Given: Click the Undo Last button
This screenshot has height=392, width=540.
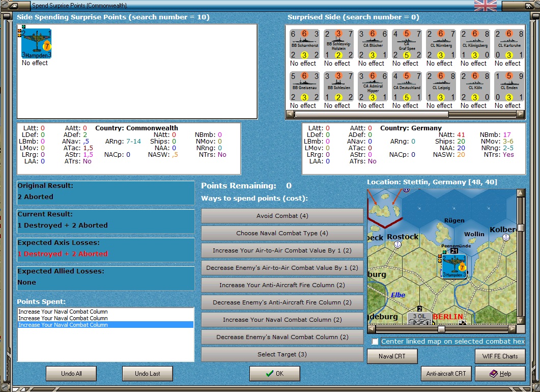Looking at the screenshot, I should coord(148,373).
